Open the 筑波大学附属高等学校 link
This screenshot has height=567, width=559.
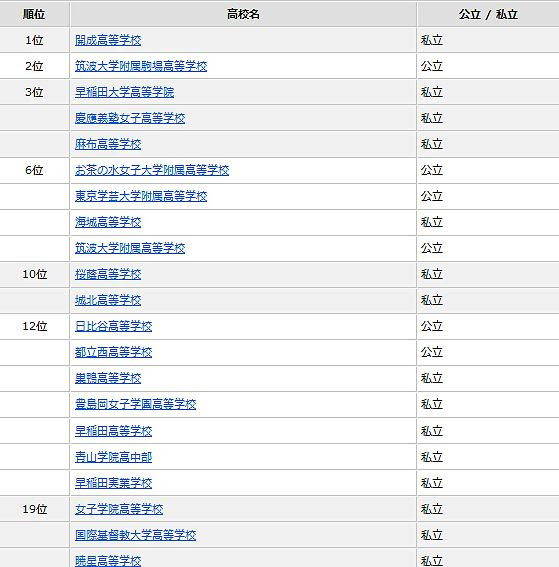coord(130,248)
